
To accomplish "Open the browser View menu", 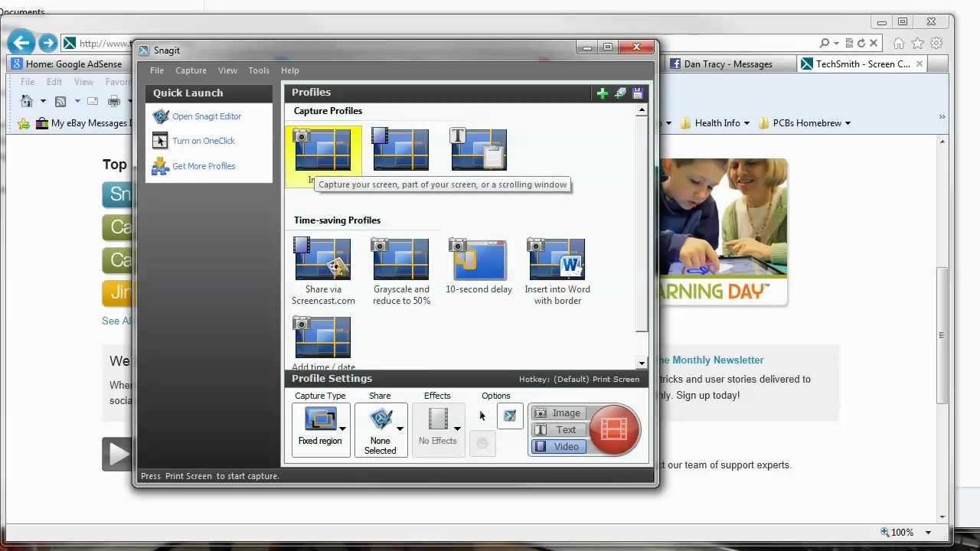I will 83,82.
